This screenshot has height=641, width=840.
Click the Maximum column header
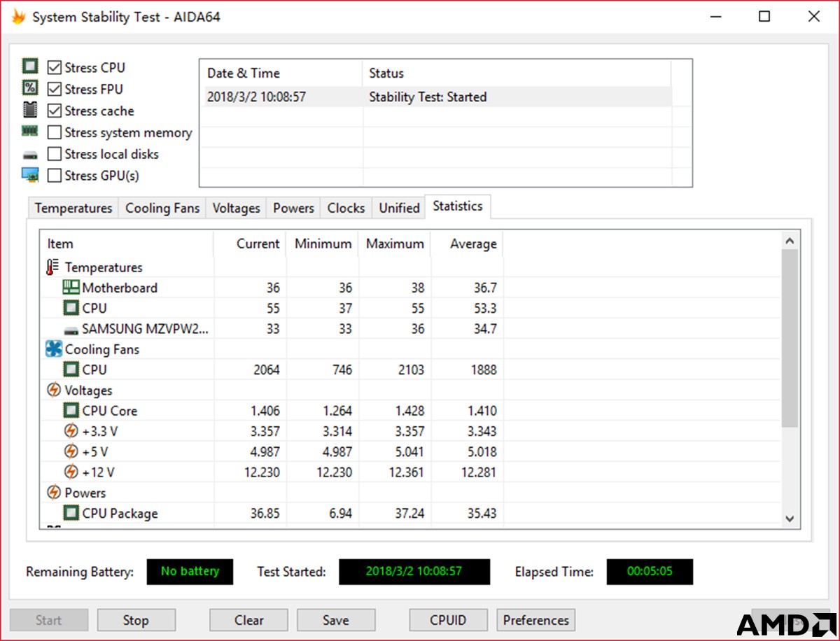[x=395, y=244]
